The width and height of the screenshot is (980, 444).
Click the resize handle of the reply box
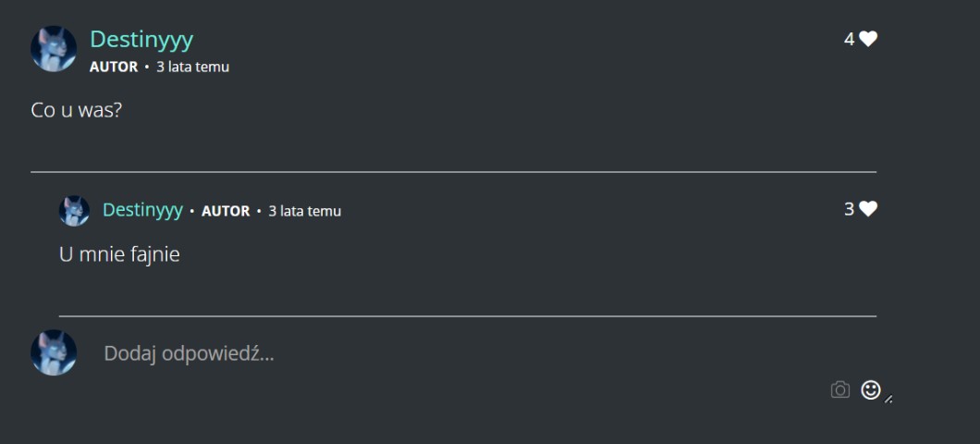click(888, 400)
